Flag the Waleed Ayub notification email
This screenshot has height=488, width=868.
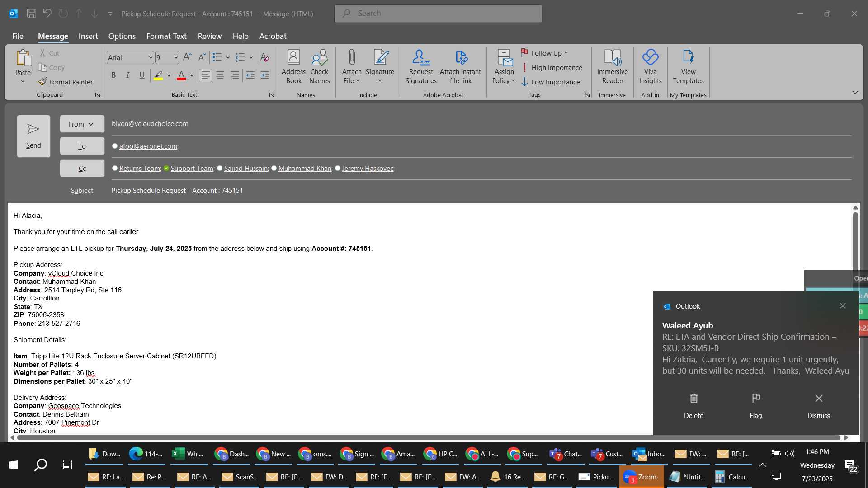756,406
